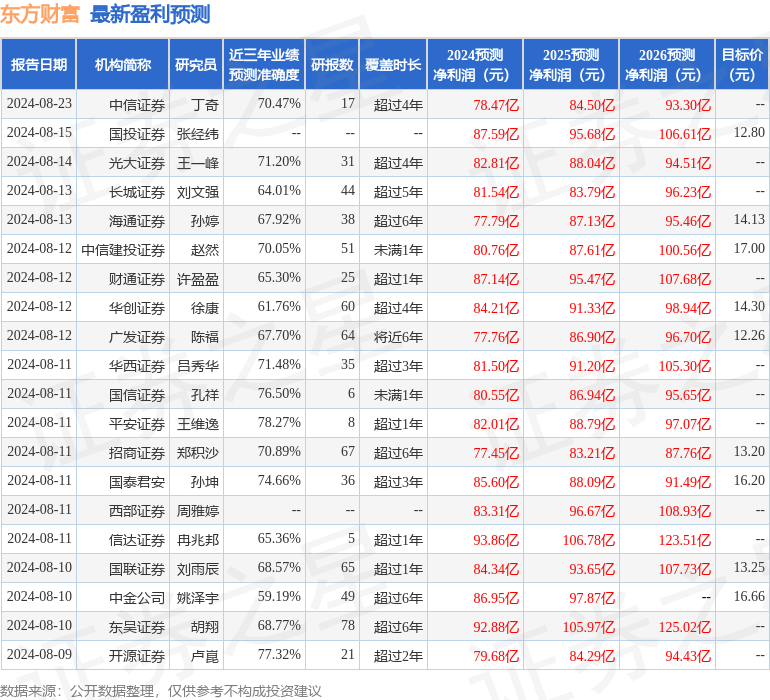770x700 pixels.
Task: Click coverage duration 将近6年
Action: point(398,337)
